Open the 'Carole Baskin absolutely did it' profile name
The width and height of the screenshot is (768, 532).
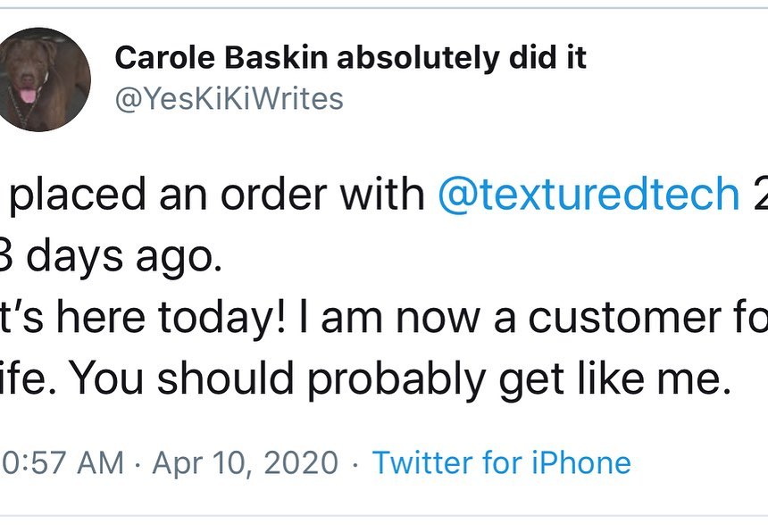351,58
